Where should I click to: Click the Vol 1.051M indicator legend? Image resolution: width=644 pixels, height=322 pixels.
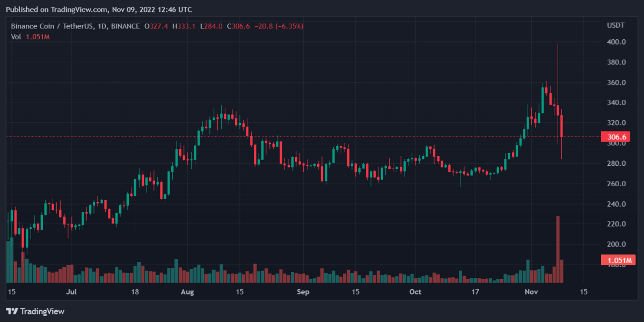pyautogui.click(x=31, y=36)
